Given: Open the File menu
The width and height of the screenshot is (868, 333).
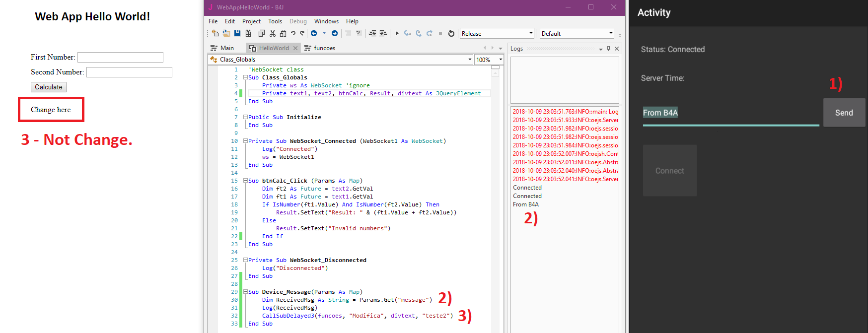Looking at the screenshot, I should pyautogui.click(x=213, y=21).
